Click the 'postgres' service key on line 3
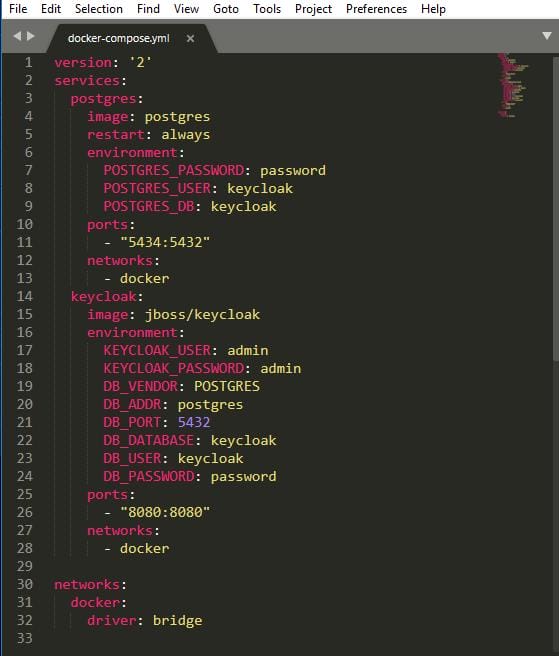Image resolution: width=559 pixels, height=656 pixels. (104, 99)
